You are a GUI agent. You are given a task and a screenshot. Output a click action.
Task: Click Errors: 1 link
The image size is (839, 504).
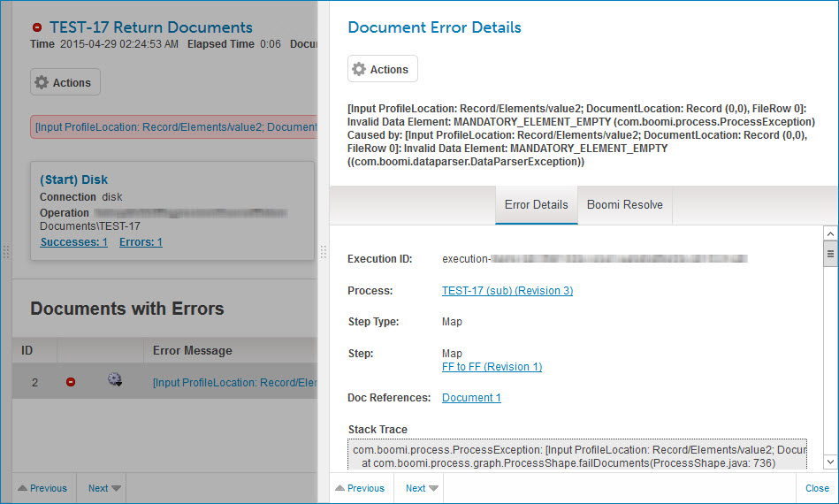pos(141,242)
